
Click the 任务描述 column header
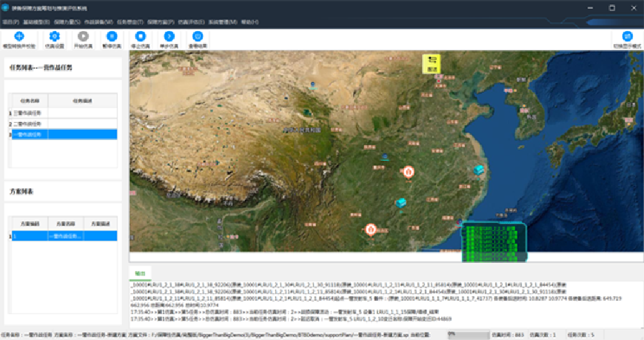[82, 100]
